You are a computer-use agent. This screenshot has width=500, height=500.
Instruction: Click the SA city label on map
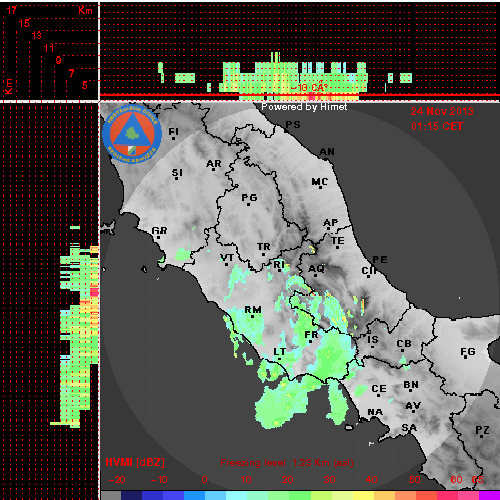pos(409,427)
